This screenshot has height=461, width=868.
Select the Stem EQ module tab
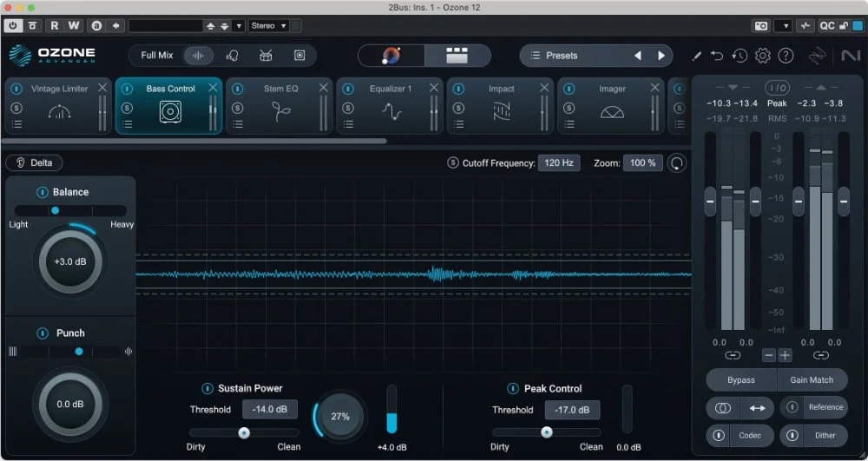click(279, 106)
